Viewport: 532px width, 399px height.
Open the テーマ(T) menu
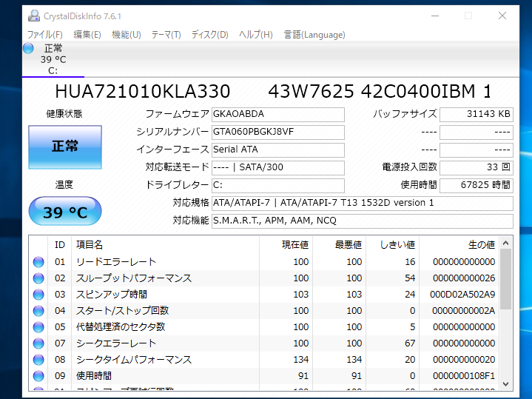click(166, 35)
